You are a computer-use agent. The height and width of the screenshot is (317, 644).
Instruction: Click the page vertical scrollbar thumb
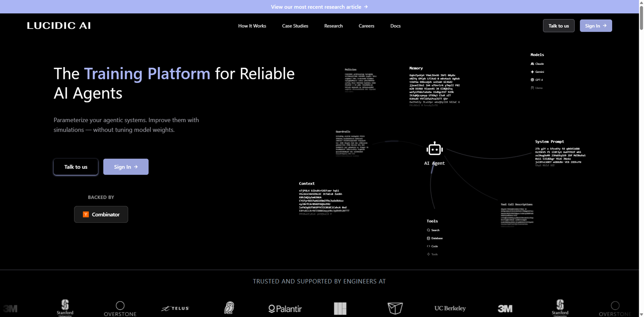click(x=642, y=18)
